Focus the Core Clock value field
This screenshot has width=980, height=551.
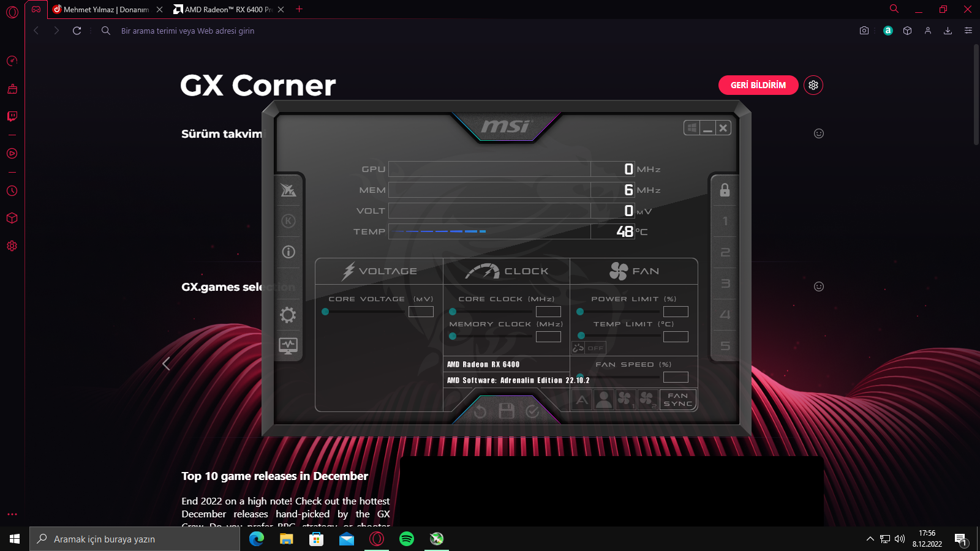pos(548,312)
